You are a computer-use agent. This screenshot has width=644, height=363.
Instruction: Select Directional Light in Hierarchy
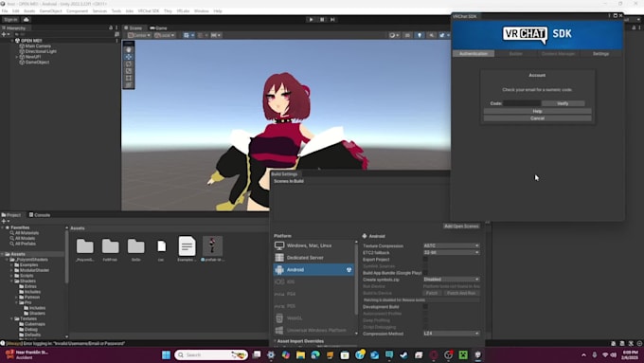pyautogui.click(x=40, y=51)
